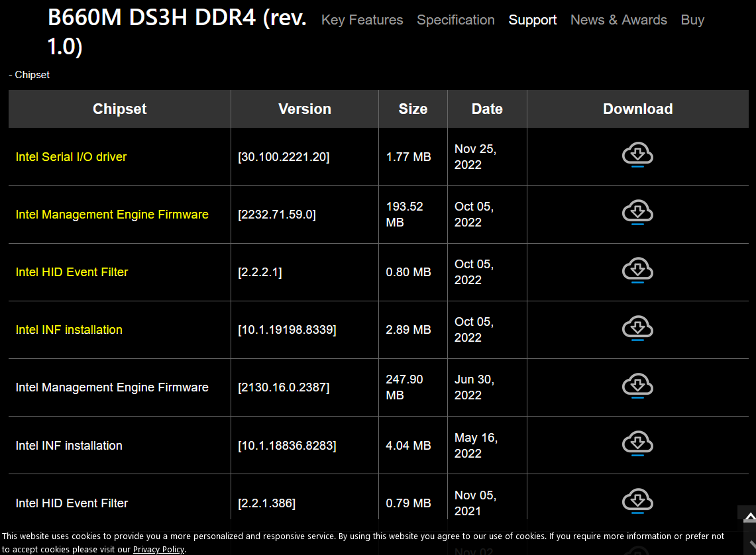The width and height of the screenshot is (756, 555).
Task: Click the B660M DS3H DDR4 product title
Action: (177, 32)
